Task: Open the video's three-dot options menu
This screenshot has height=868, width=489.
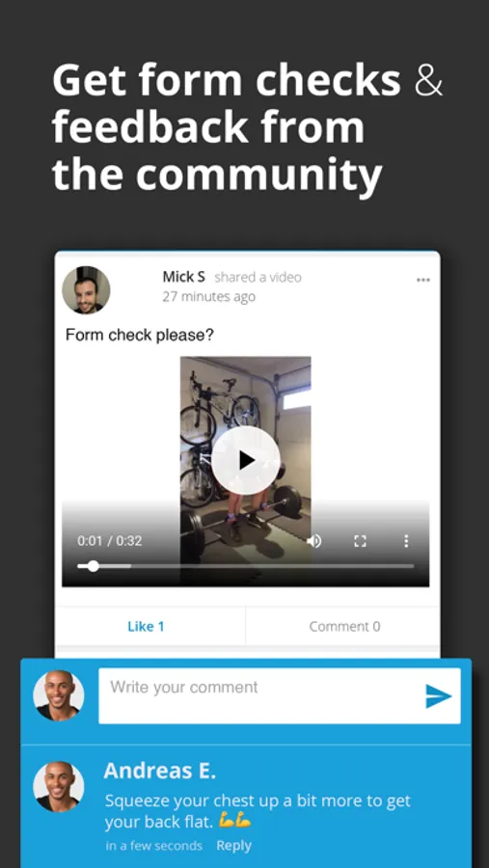Action: (406, 541)
